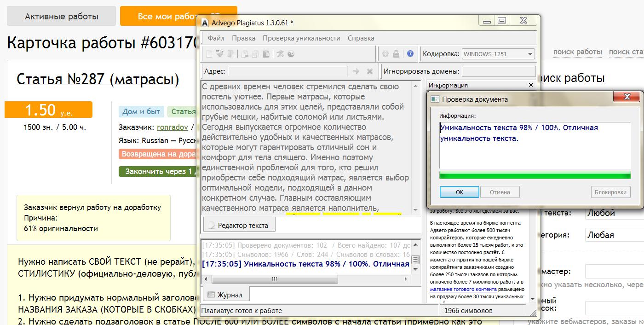Close the Информация side panel
Screen dimensions: 644x325
click(x=530, y=85)
